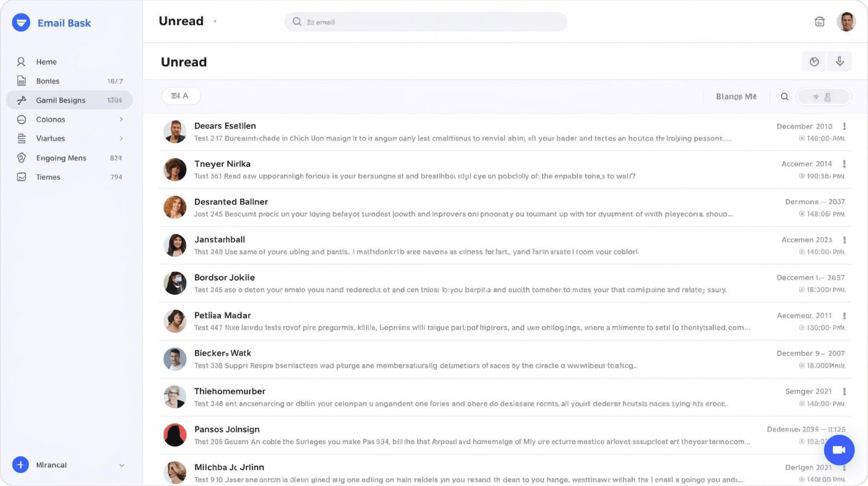Click the magnifier icon next to Blangp Me
The height and width of the screenshot is (486, 868).
784,97
